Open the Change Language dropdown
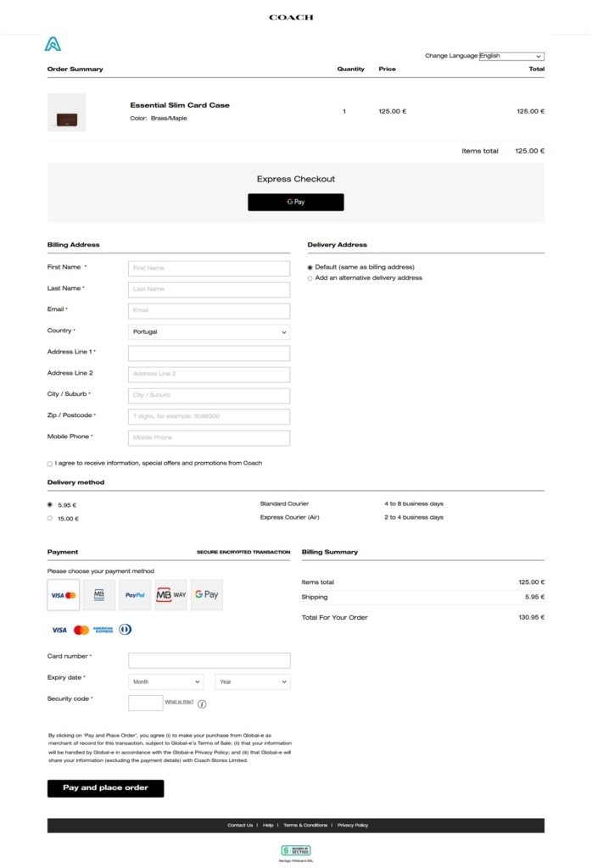 511,56
